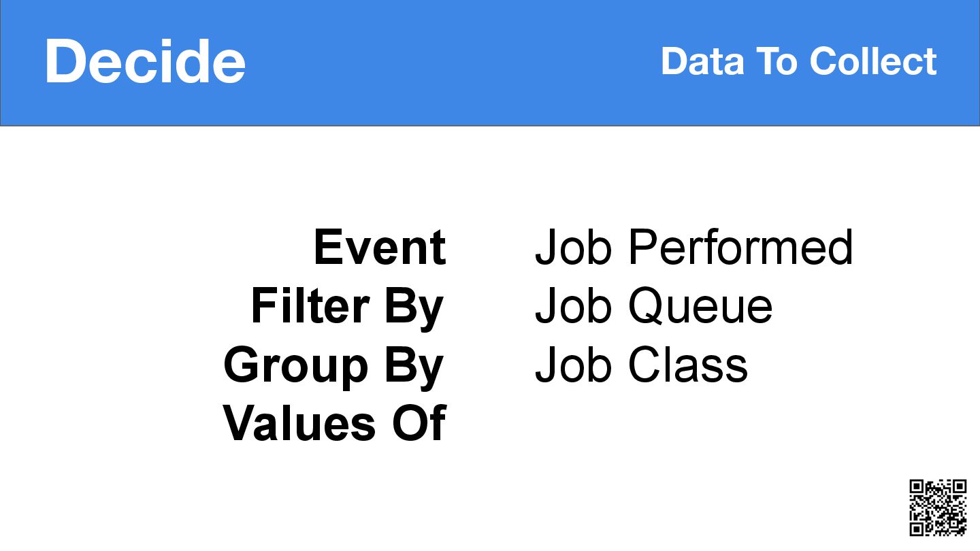Click the bold "Event" label

(380, 247)
